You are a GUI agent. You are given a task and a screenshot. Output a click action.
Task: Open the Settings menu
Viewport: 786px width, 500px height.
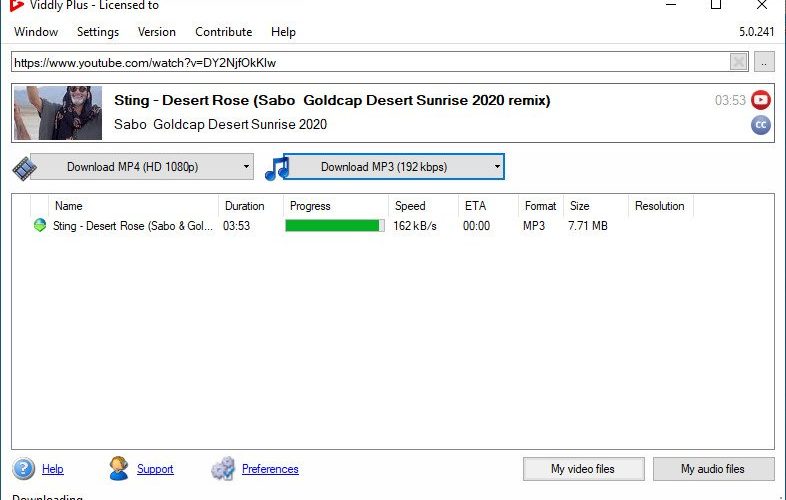click(x=98, y=32)
